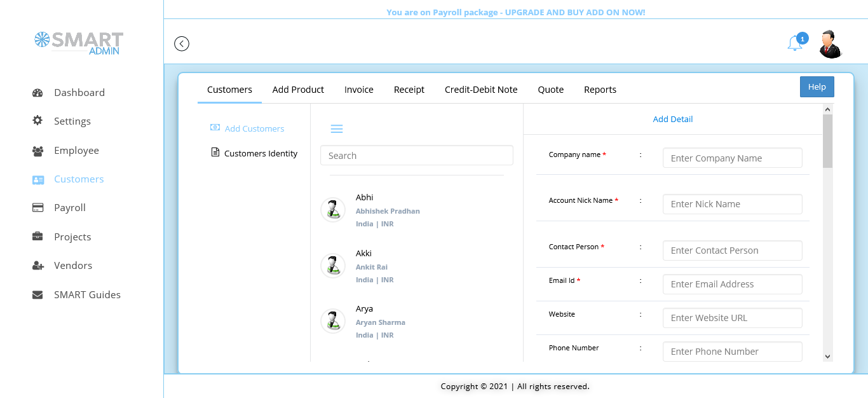
Task: Open the notification bell
Action: (x=795, y=43)
